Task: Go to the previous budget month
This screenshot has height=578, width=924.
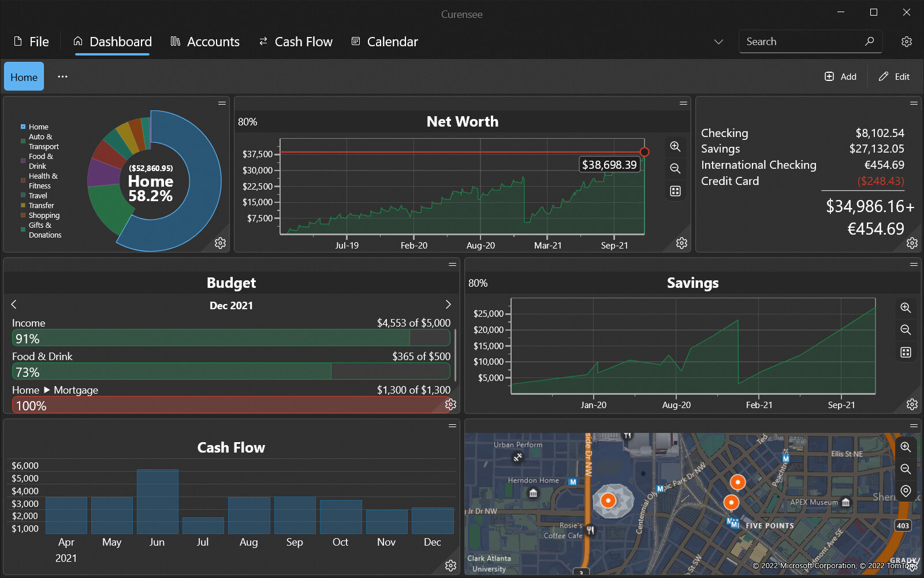Action: [14, 305]
